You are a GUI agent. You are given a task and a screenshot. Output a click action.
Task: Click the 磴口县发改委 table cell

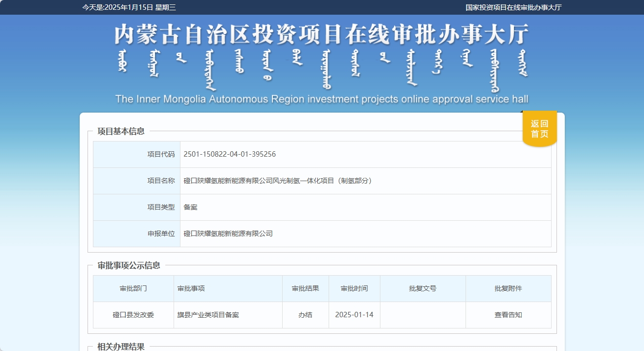(133, 315)
